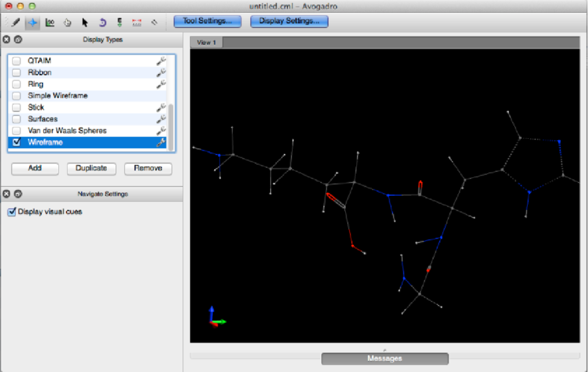Switch to the Selection arrow tool
The height and width of the screenshot is (372, 588).
tap(85, 22)
